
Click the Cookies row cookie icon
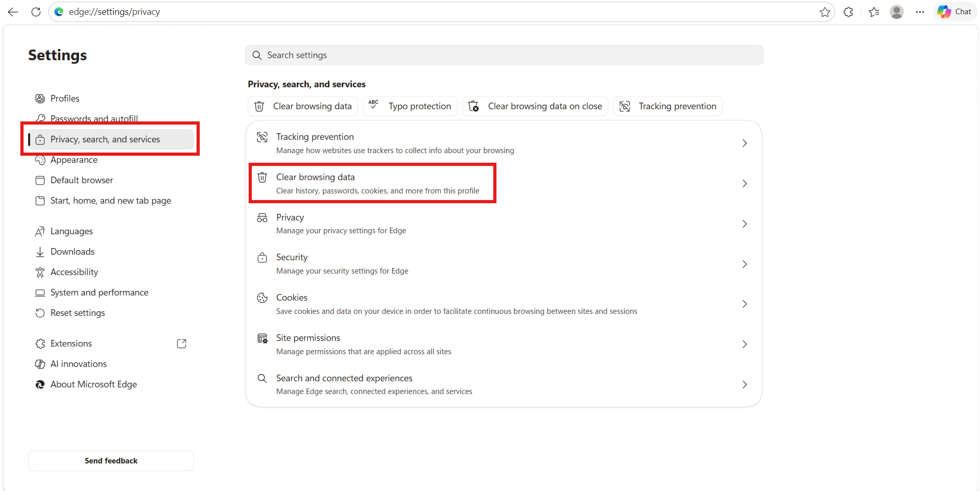coord(262,298)
